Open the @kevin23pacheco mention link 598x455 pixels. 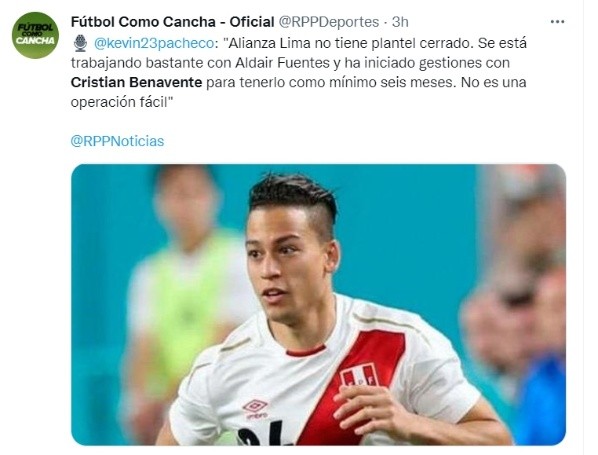pos(154,43)
